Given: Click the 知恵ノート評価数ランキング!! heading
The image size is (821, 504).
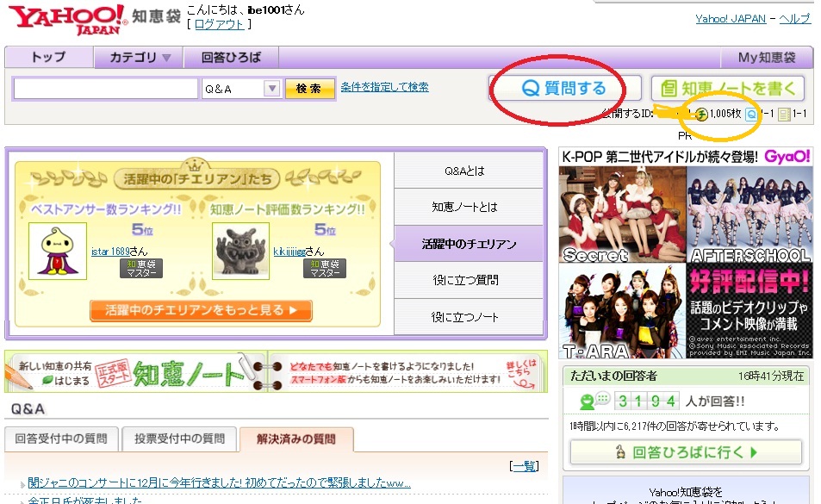Looking at the screenshot, I should [x=288, y=209].
